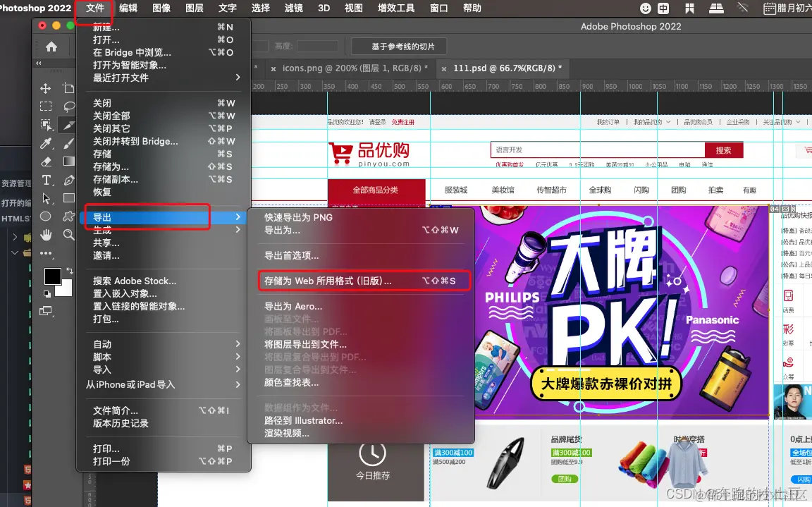Expand the 自动 submenu

pyautogui.click(x=238, y=344)
